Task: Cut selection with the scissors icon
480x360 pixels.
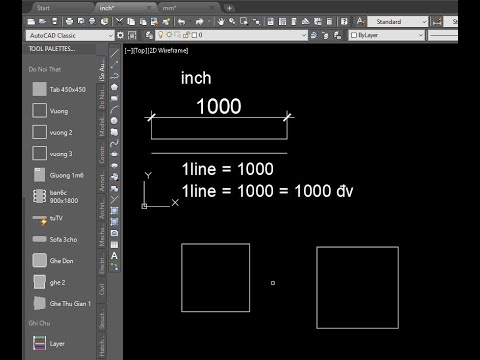Action: 119,22
